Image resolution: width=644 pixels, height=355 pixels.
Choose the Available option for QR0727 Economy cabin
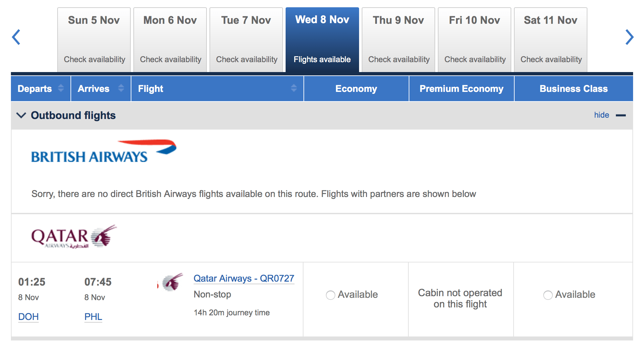click(x=330, y=295)
